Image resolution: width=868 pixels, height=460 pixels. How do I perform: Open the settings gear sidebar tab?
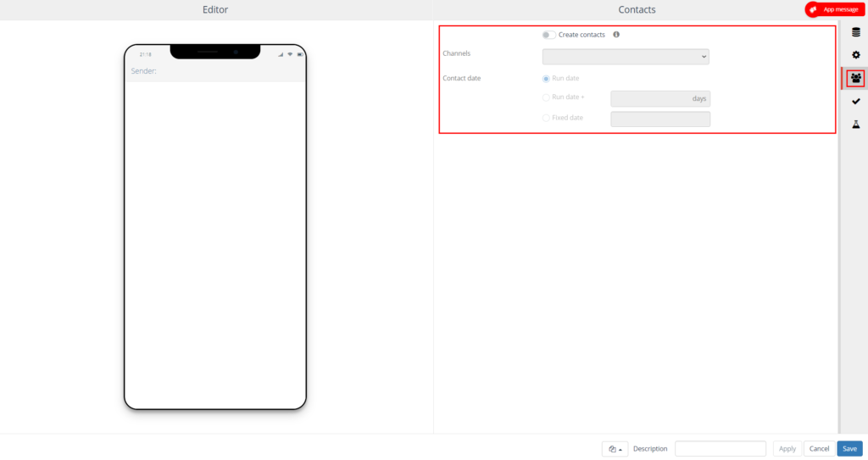856,55
